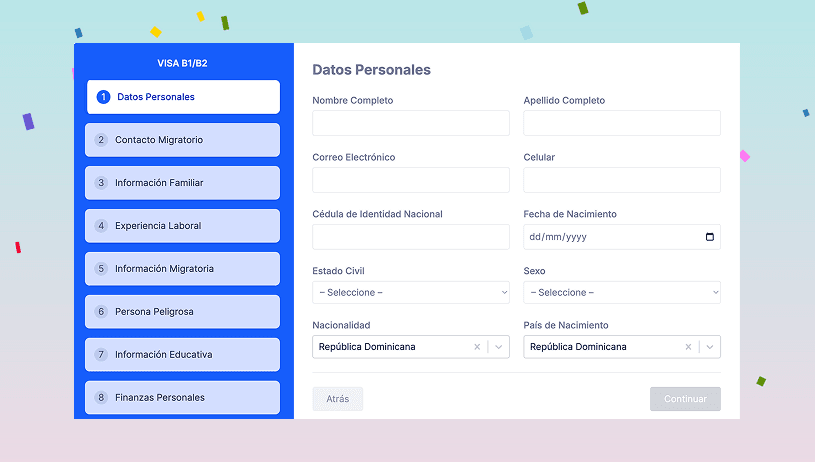815x462 pixels.
Task: Open the Estado Civil dropdown
Action: (x=411, y=292)
